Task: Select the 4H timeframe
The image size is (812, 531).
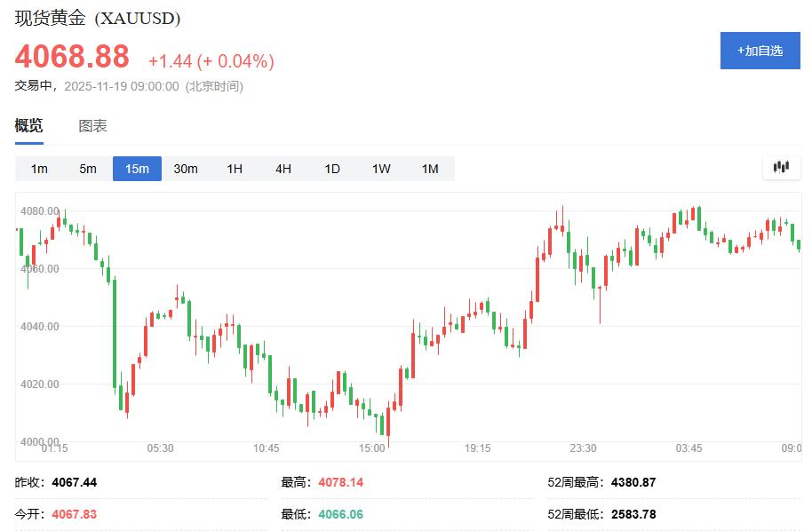Action: 282,168
